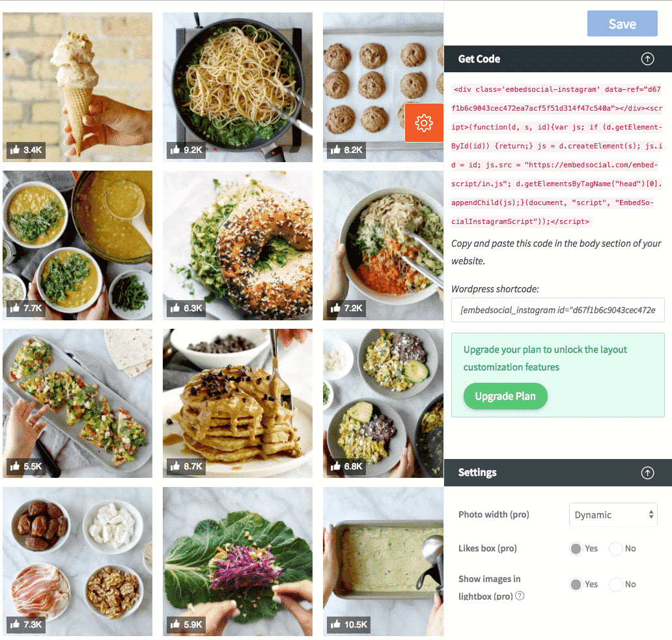Click the thumbs-up 9.2K likes badge

coord(186,150)
